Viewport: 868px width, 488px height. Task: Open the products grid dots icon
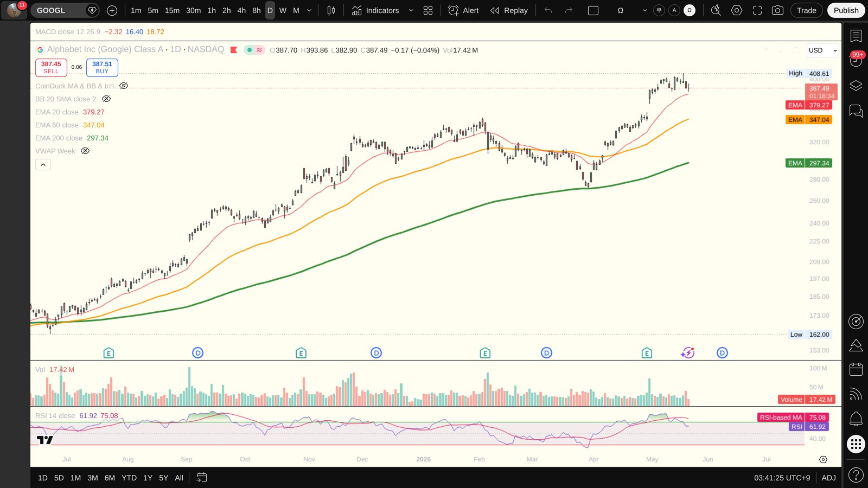(856, 445)
